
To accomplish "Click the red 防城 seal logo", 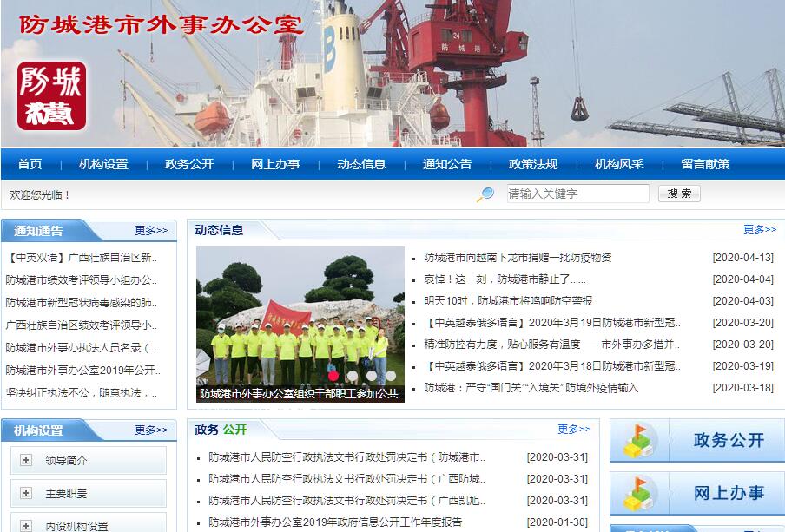I will click(52, 95).
